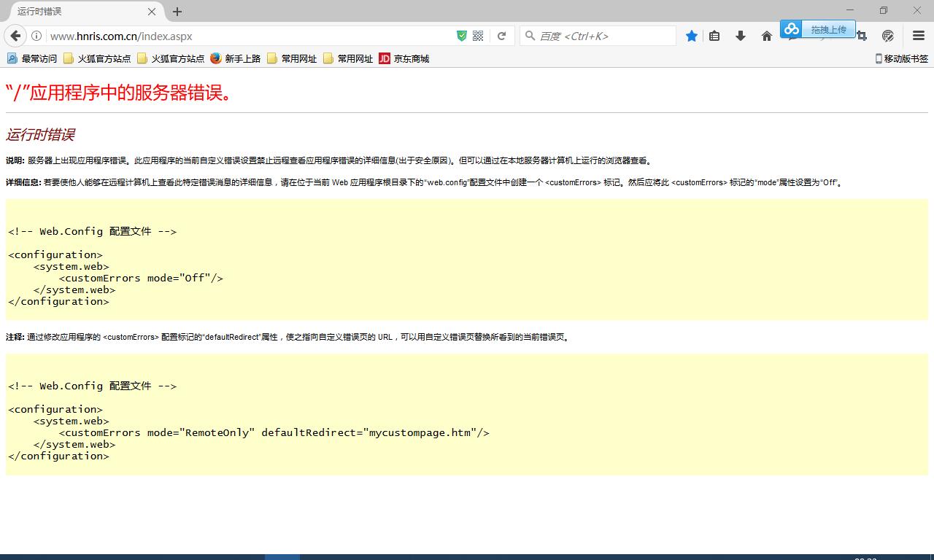Reload the page with refresh icon

(501, 36)
